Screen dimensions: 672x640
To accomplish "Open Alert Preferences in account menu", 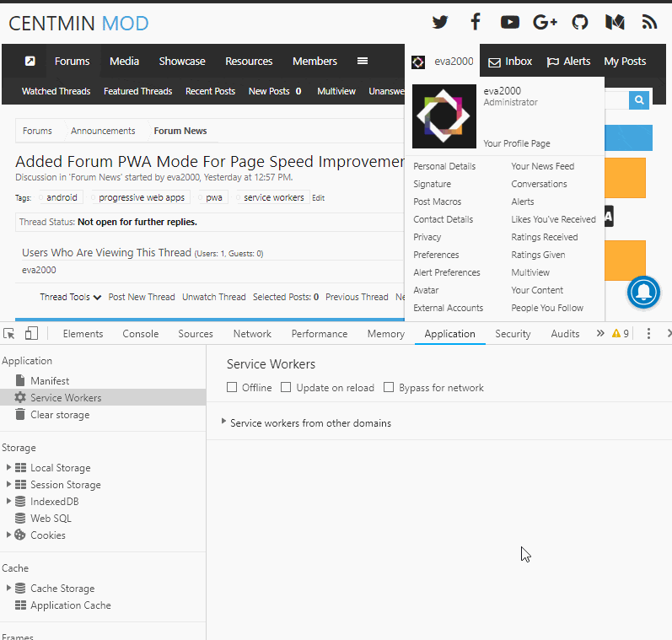I will 447,272.
